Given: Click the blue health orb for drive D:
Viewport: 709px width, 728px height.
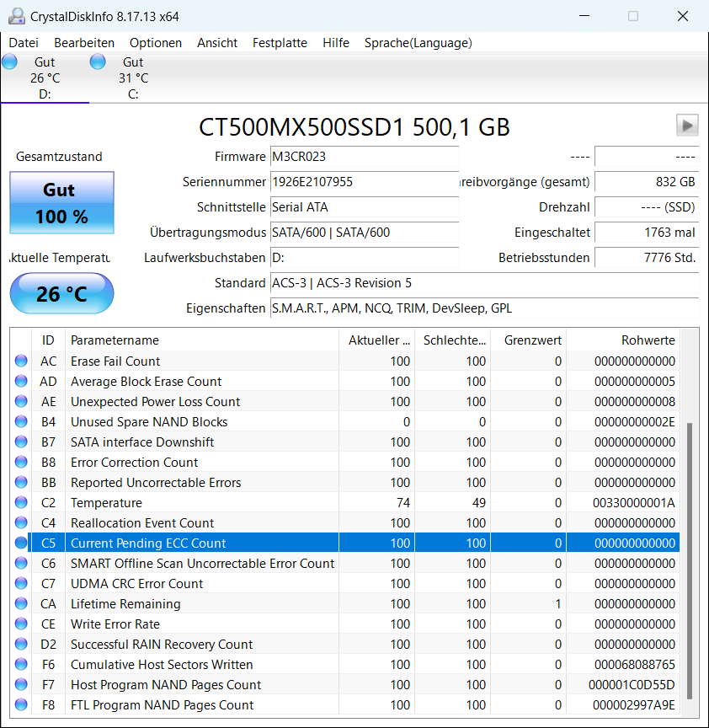Looking at the screenshot, I should 9,62.
